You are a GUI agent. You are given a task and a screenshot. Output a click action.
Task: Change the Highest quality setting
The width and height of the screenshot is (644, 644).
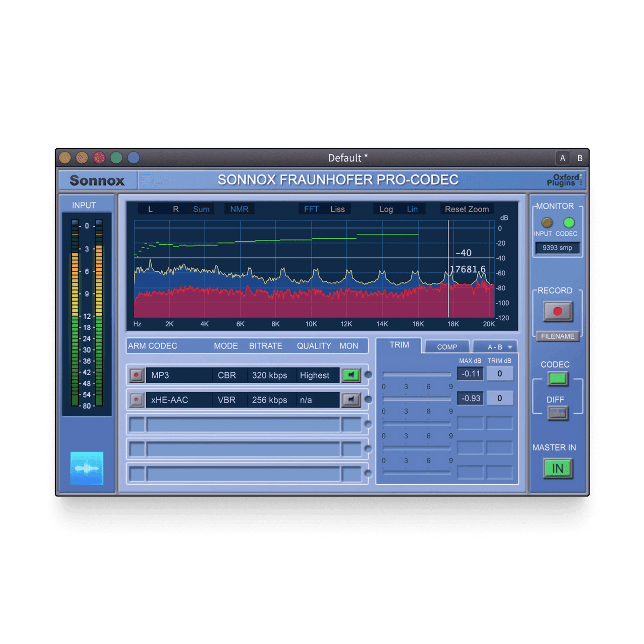(x=318, y=375)
